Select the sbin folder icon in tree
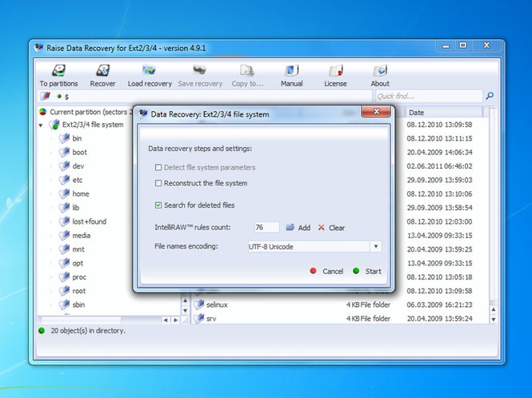Image resolution: width=532 pixels, height=398 pixels. click(x=64, y=304)
